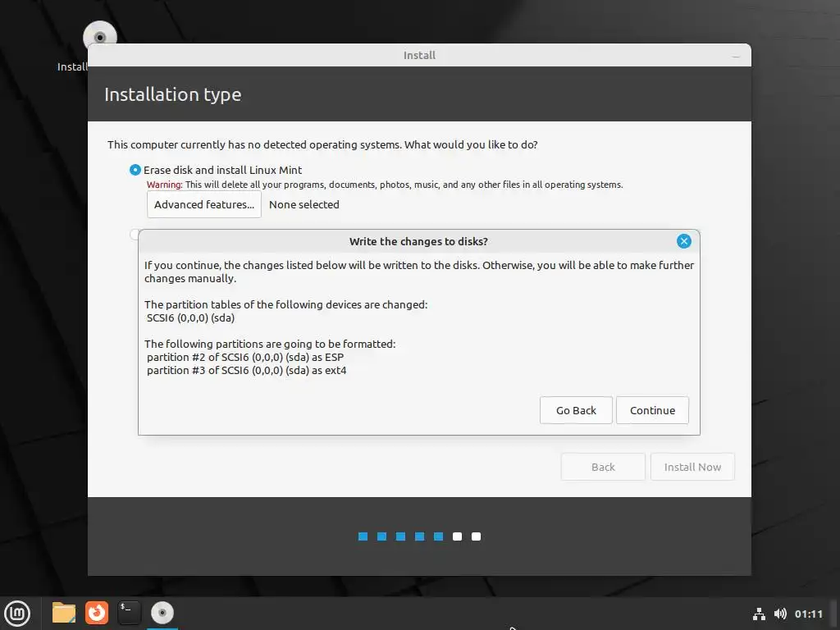
Task: Click Go Back in the confirmation dialog
Action: pos(576,410)
